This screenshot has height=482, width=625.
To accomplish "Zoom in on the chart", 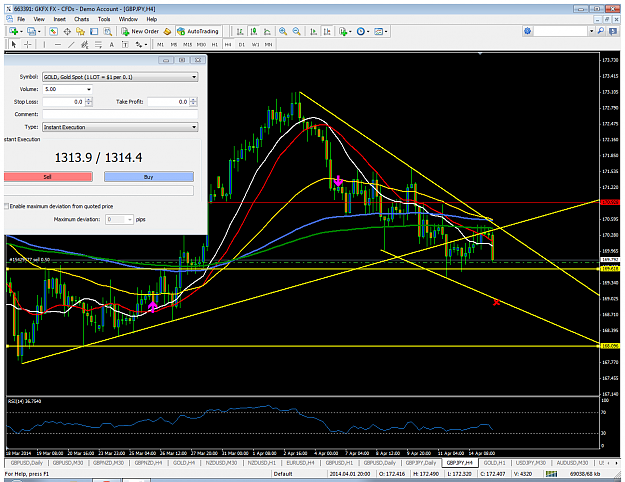I will point(283,31).
